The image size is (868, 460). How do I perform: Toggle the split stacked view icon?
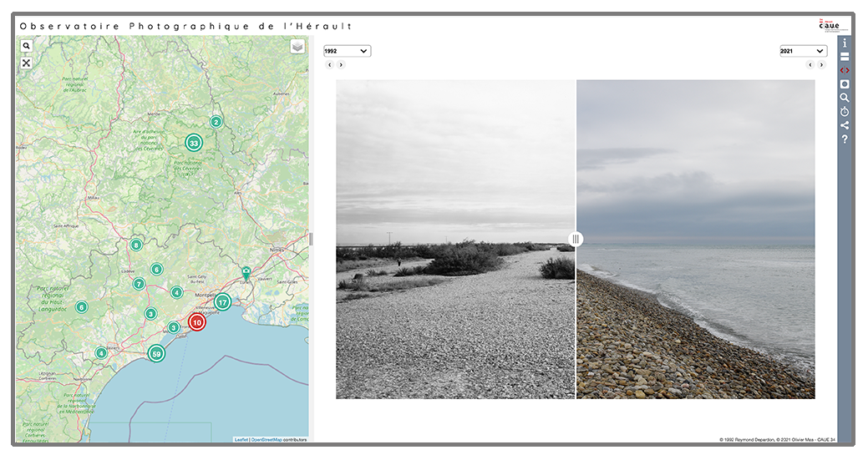coord(845,57)
